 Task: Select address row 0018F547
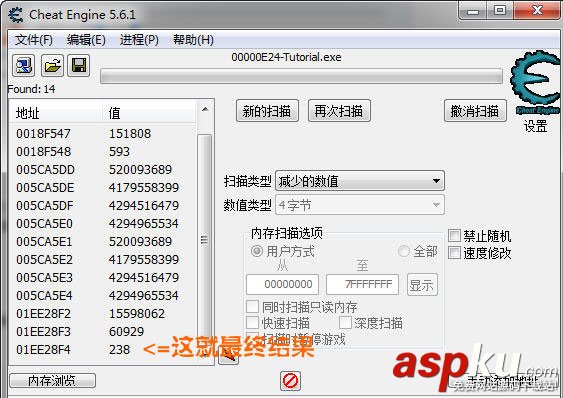103,134
